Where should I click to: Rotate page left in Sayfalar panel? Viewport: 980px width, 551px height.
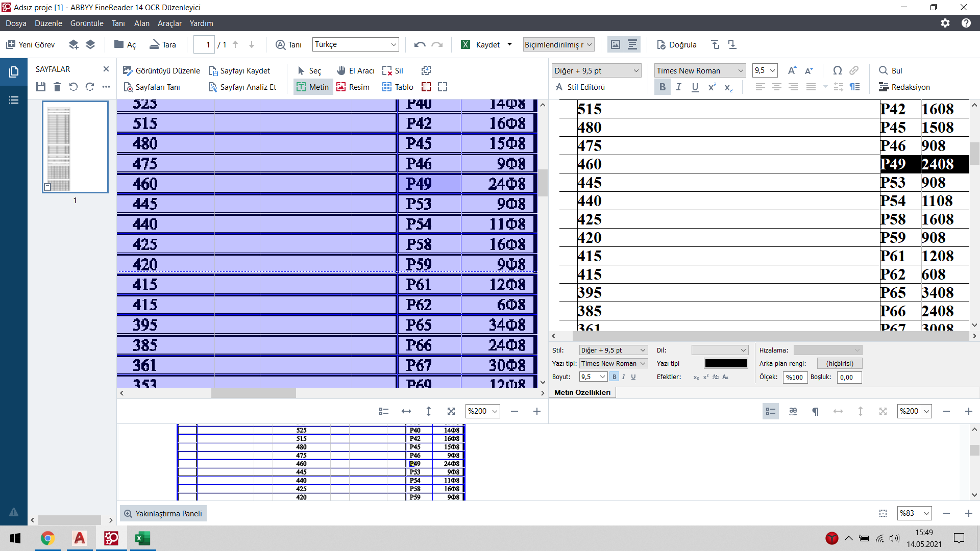[x=73, y=87]
